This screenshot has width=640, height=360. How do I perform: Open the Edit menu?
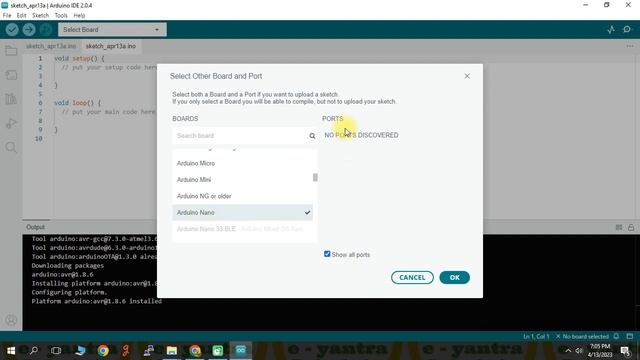21,16
